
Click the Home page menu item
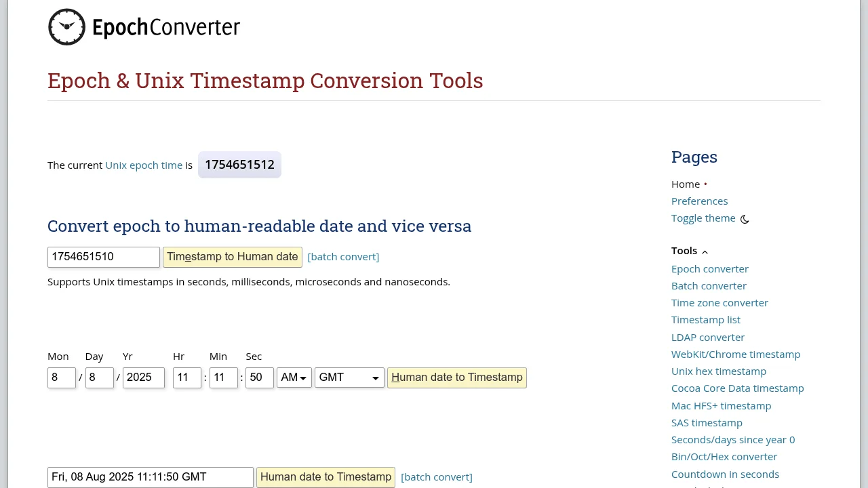pyautogui.click(x=686, y=184)
